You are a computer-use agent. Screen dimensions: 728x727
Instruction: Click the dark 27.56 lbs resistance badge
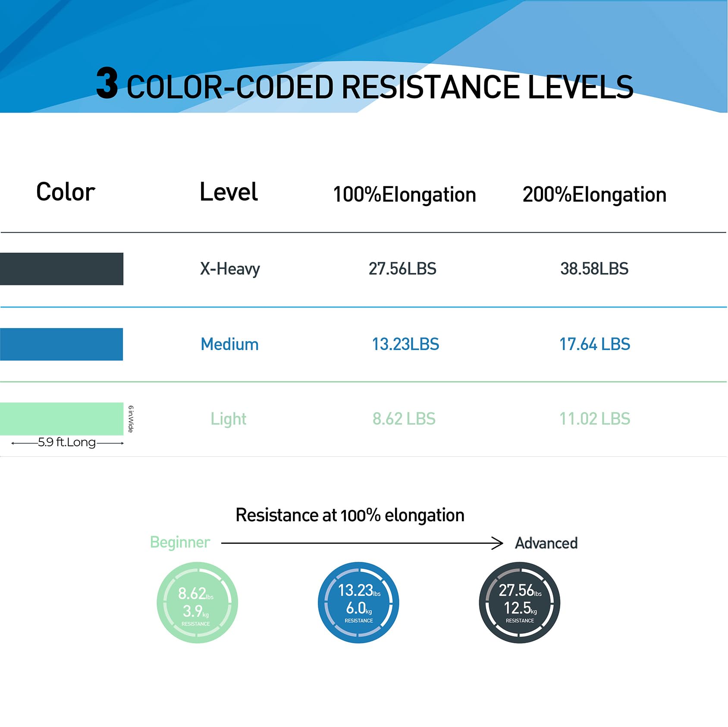tap(519, 602)
